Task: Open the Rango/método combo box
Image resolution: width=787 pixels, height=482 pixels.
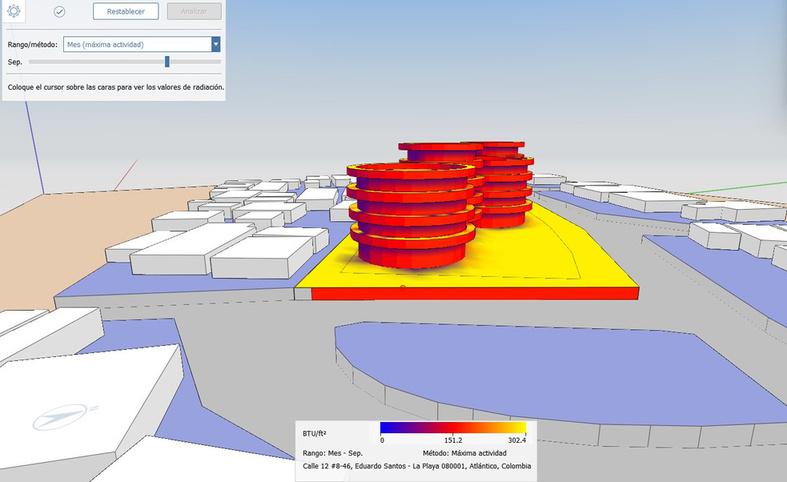Action: click(x=142, y=44)
